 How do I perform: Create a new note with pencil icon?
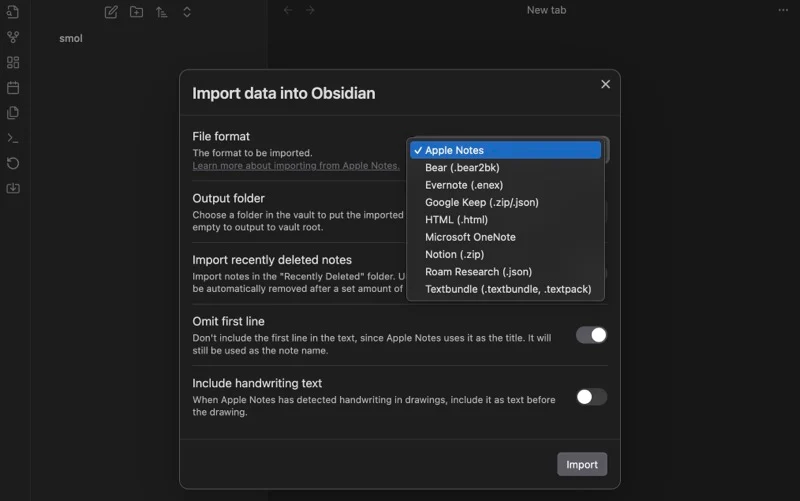[x=111, y=12]
